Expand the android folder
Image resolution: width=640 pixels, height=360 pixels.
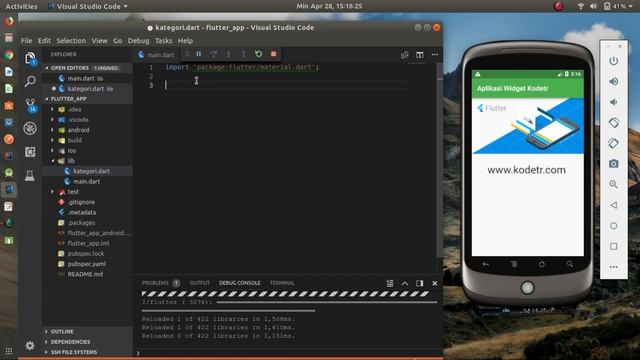pyautogui.click(x=88, y=130)
